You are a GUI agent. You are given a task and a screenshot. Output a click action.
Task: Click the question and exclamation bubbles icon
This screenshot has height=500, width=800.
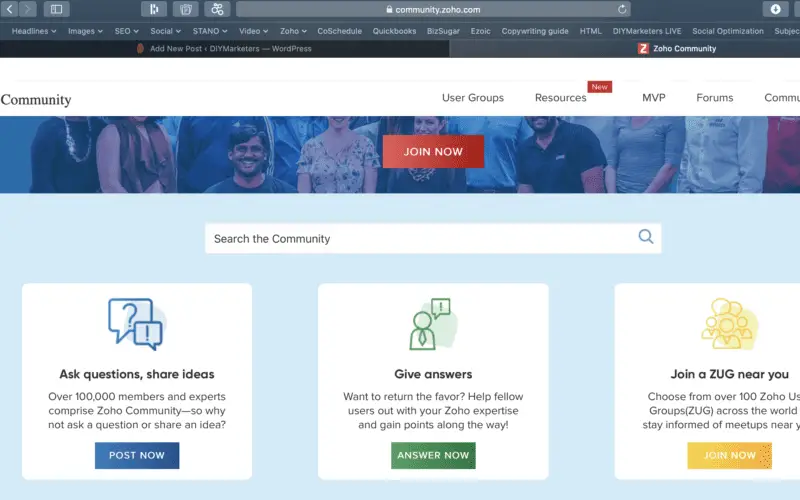coord(136,324)
